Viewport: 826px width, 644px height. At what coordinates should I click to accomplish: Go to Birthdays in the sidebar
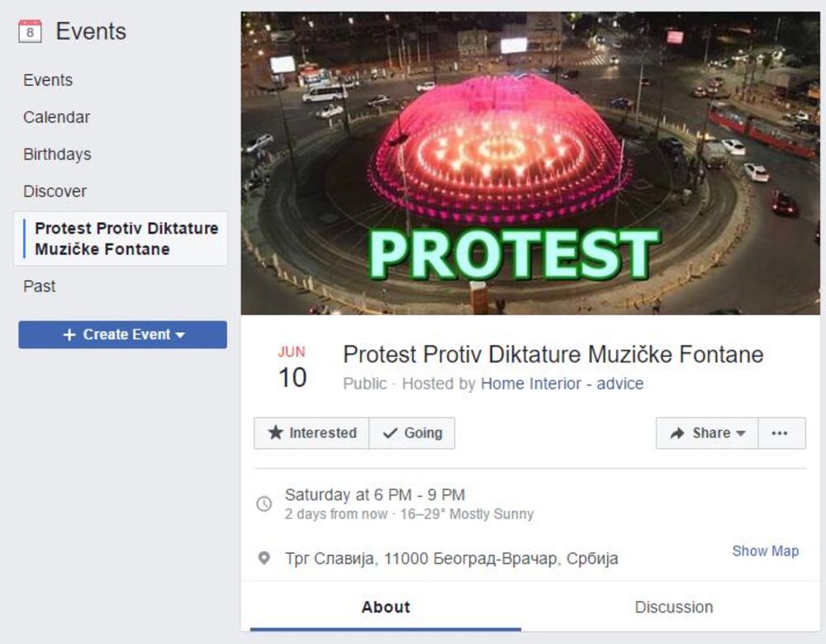pyautogui.click(x=57, y=154)
